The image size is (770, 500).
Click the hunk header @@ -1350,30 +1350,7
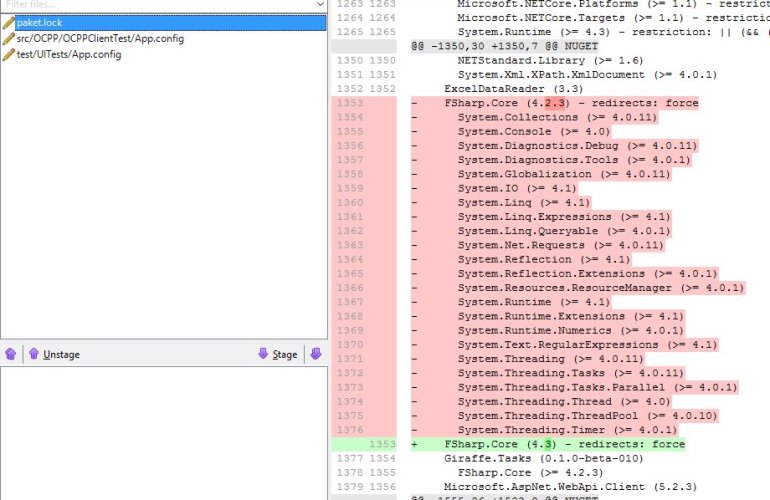(x=500, y=46)
